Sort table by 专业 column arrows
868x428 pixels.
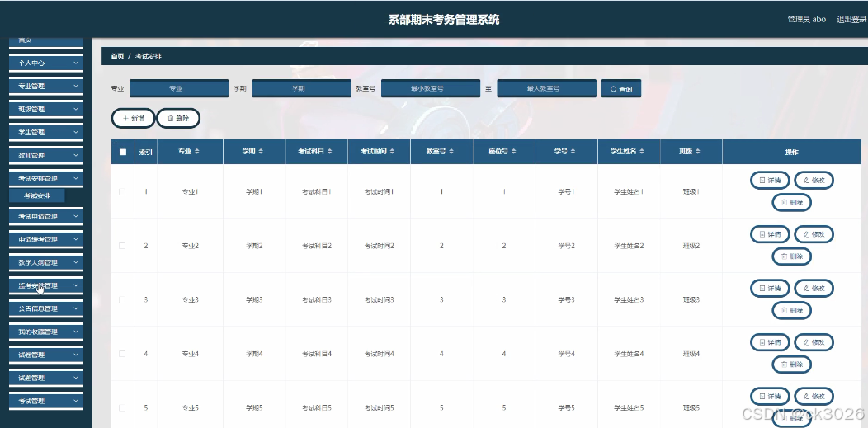click(196, 152)
